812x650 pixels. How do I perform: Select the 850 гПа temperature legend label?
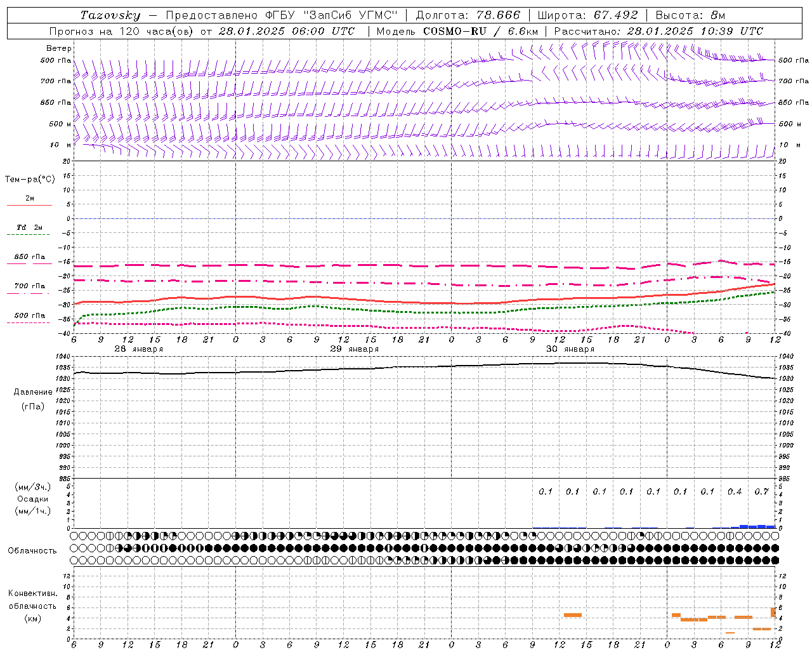point(30,257)
